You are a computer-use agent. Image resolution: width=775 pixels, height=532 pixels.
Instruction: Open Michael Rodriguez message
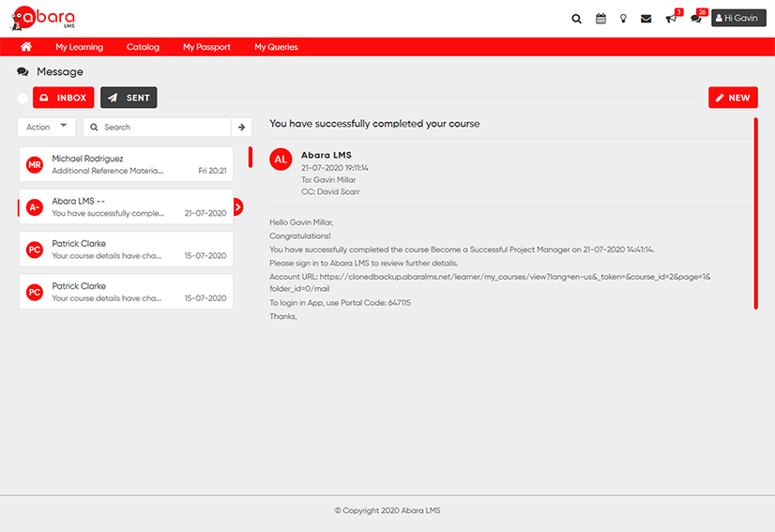click(x=126, y=164)
